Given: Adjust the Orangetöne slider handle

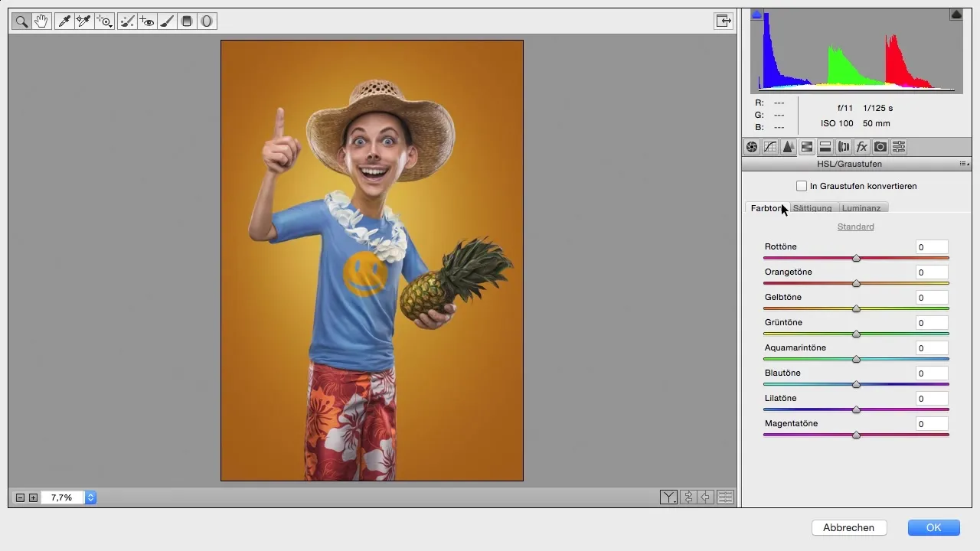Looking at the screenshot, I should tap(857, 284).
